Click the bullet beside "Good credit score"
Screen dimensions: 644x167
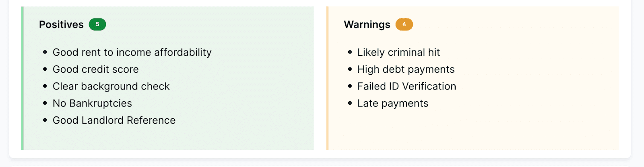(45, 69)
